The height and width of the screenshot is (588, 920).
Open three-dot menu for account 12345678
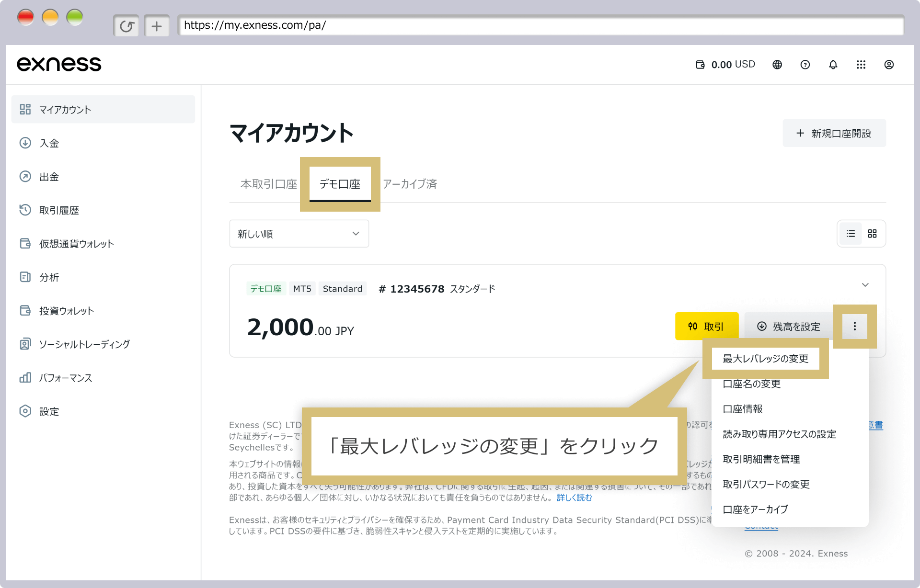(855, 326)
